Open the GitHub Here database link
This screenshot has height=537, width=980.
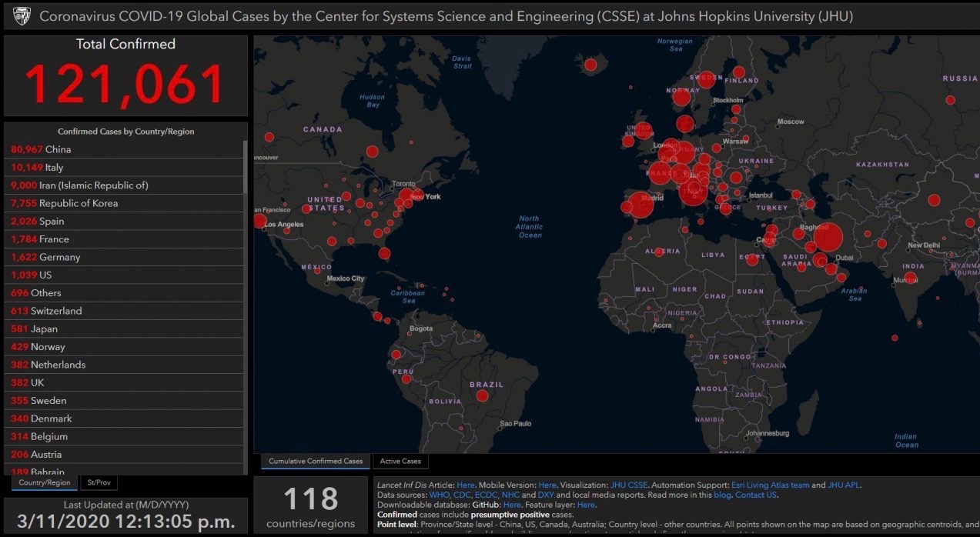[x=512, y=505]
